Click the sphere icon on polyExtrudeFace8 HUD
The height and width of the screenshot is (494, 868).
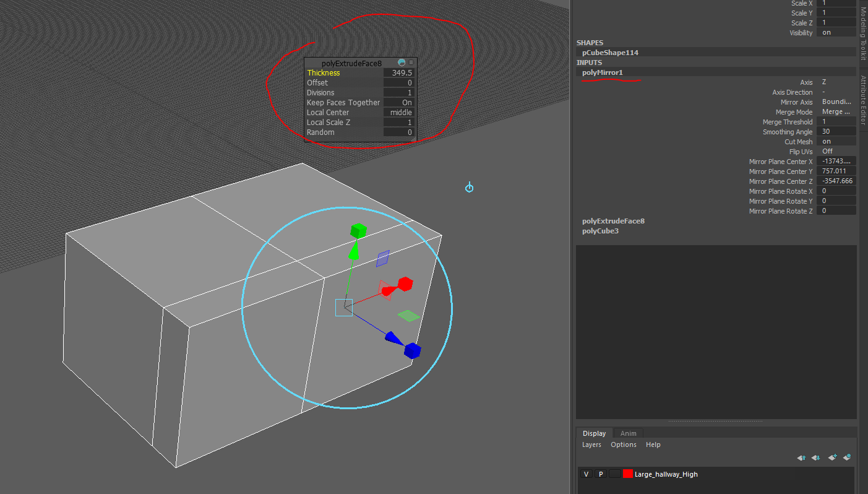click(x=402, y=63)
